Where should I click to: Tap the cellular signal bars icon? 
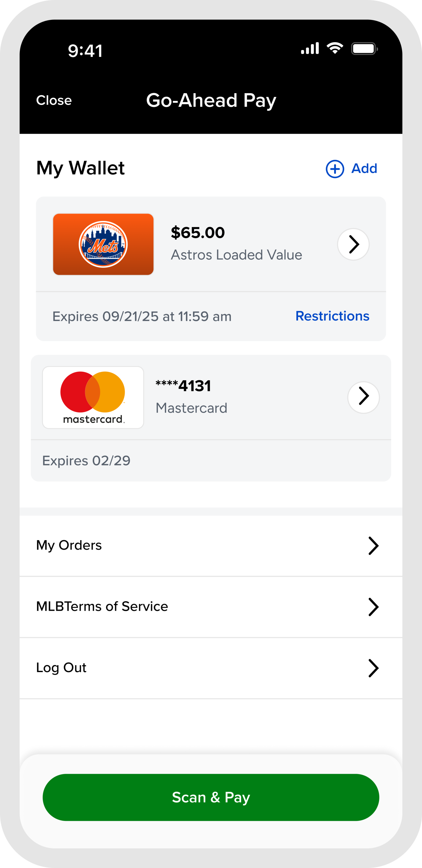pyautogui.click(x=310, y=49)
